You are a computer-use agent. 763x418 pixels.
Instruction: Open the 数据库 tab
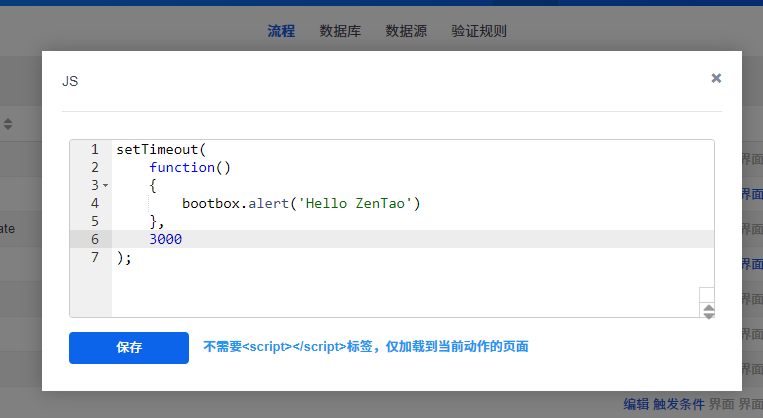340,31
